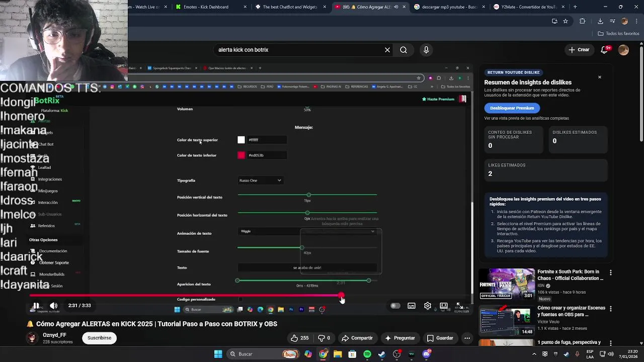Close the Return YouTube Dislike panel
644x362 pixels.
(600, 77)
